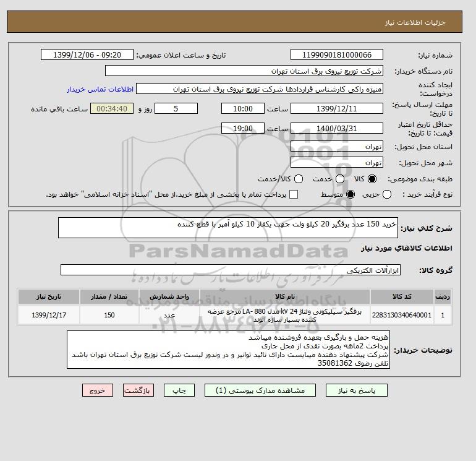Choose جزیی purchase process option
The image size is (476, 461).
(x=387, y=194)
